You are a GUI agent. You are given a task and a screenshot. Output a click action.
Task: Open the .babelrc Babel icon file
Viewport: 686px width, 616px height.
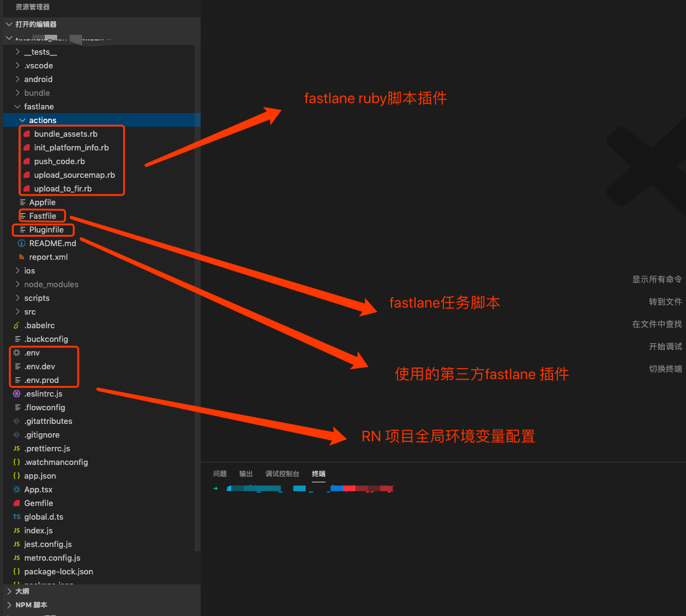(x=17, y=326)
